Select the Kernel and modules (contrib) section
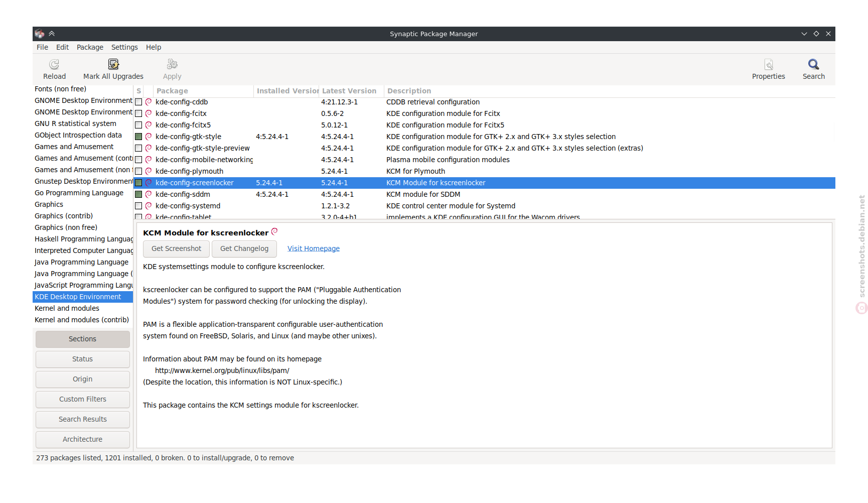The height and width of the screenshot is (503, 868). [x=83, y=320]
